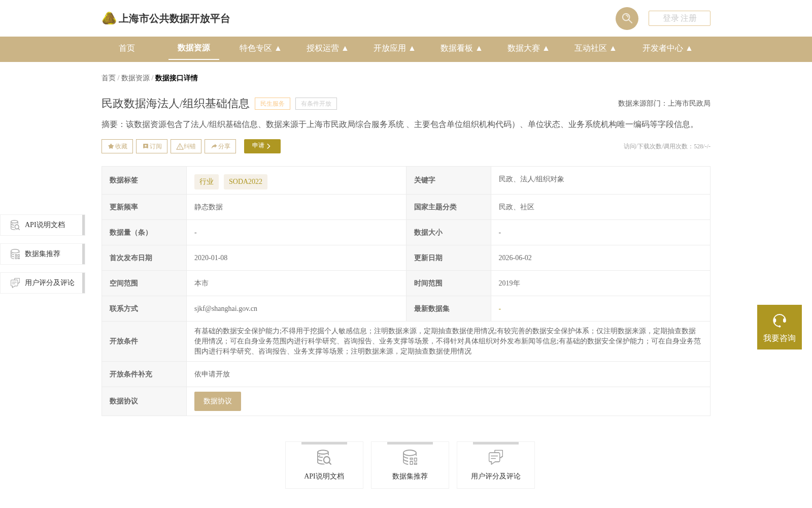Click the API说明文档 icon in left sidebar

point(15,225)
